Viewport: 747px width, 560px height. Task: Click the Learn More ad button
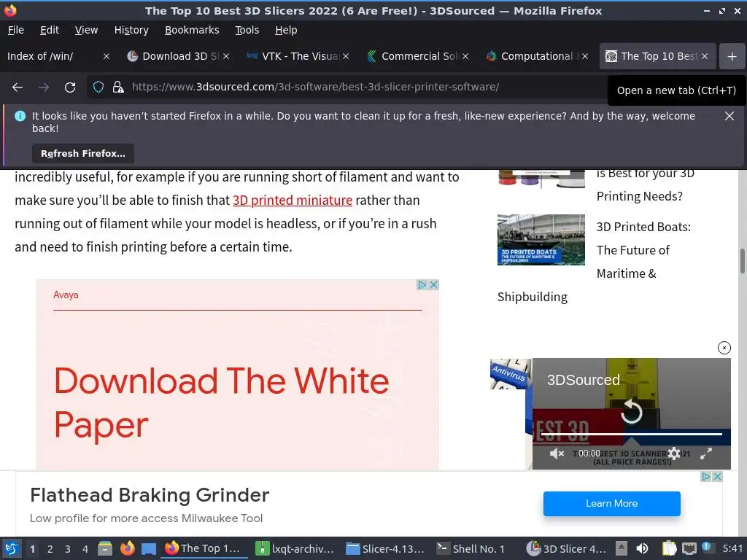[x=612, y=503]
